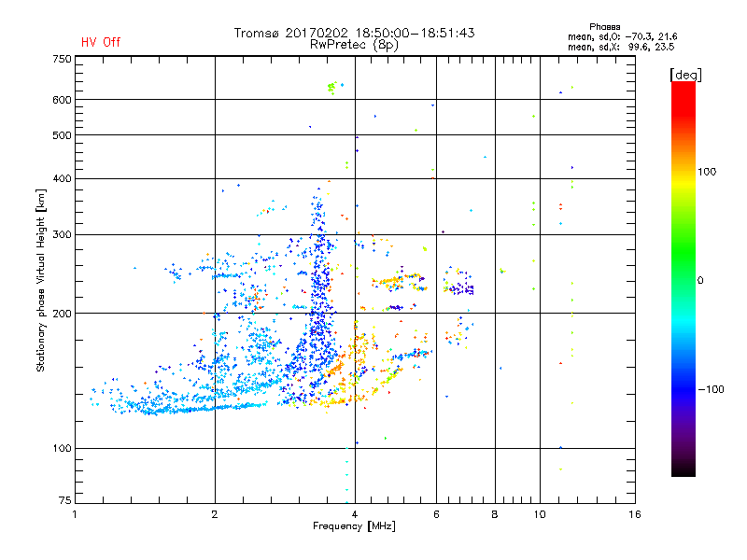Viewport: 747px width, 560px height.
Task: Click the "[deg]" colorbar unit label
Action: tap(685, 76)
